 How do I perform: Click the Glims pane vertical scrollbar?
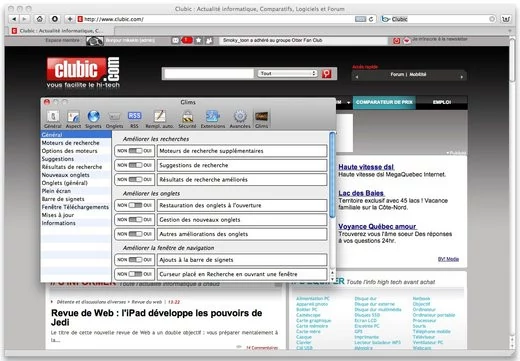coord(332,175)
